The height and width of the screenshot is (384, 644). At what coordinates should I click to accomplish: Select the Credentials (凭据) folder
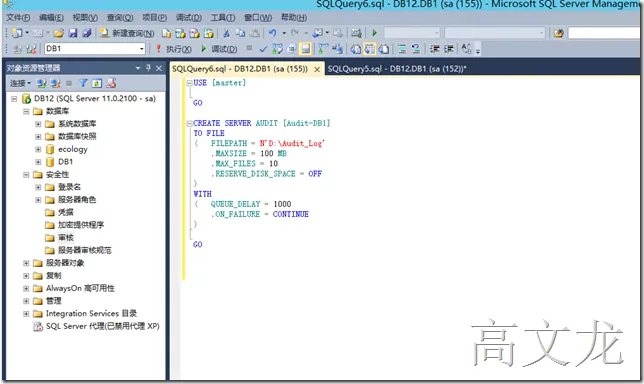(x=60, y=212)
